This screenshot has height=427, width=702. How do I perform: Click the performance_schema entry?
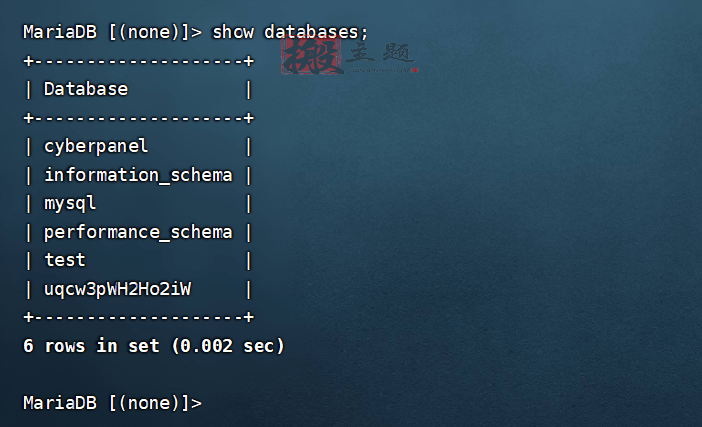[x=138, y=232]
